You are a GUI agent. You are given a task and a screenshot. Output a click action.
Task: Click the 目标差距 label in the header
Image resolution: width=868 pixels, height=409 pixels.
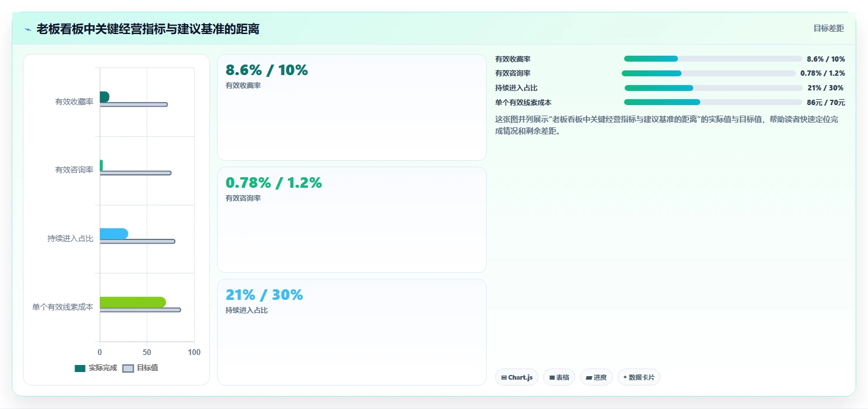[828, 28]
